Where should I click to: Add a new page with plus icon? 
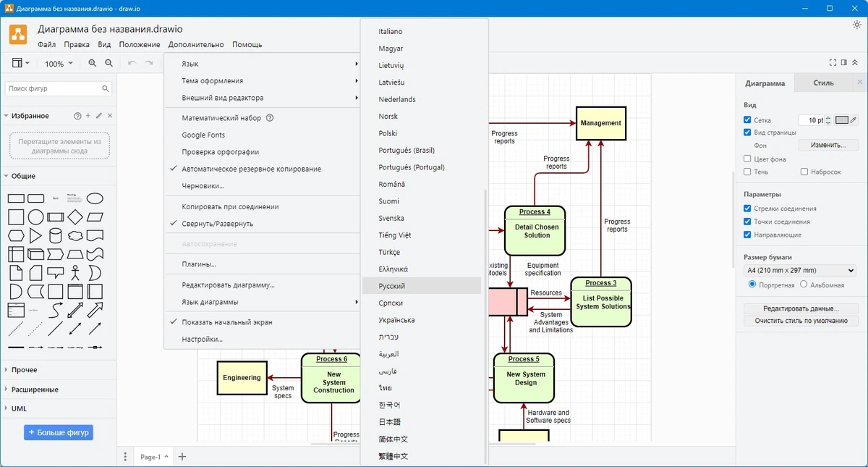(x=182, y=457)
